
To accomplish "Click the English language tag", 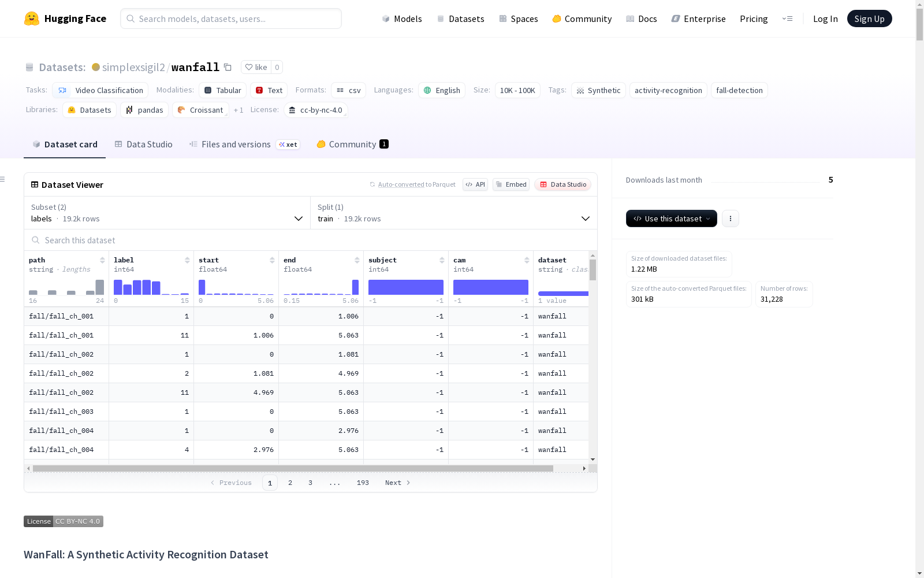I will pyautogui.click(x=442, y=90).
